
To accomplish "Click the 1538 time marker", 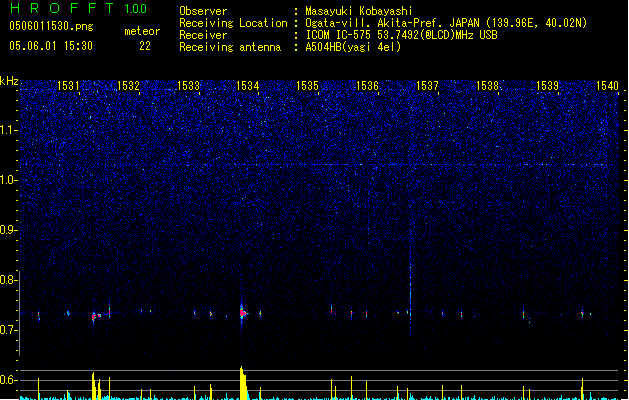I will tap(487, 86).
